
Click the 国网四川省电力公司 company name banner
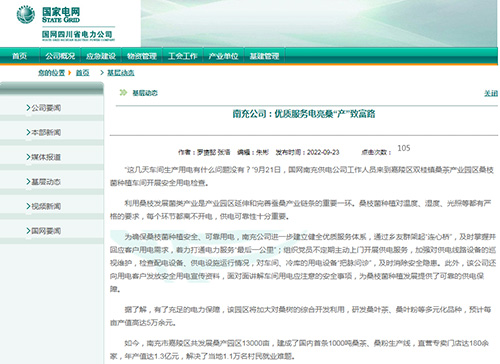click(78, 35)
